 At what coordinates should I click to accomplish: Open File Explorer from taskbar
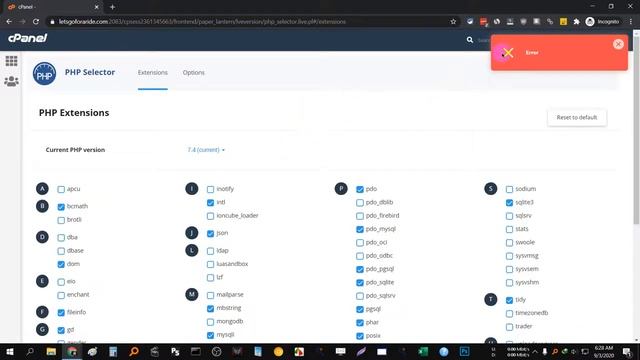[51, 351]
